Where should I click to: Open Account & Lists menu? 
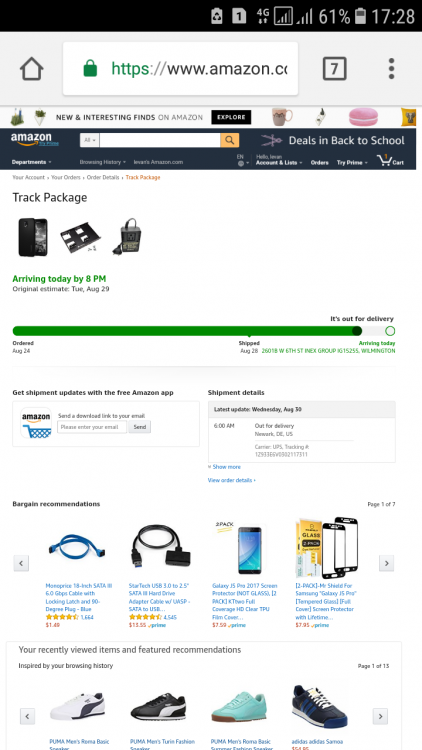pyautogui.click(x=279, y=163)
